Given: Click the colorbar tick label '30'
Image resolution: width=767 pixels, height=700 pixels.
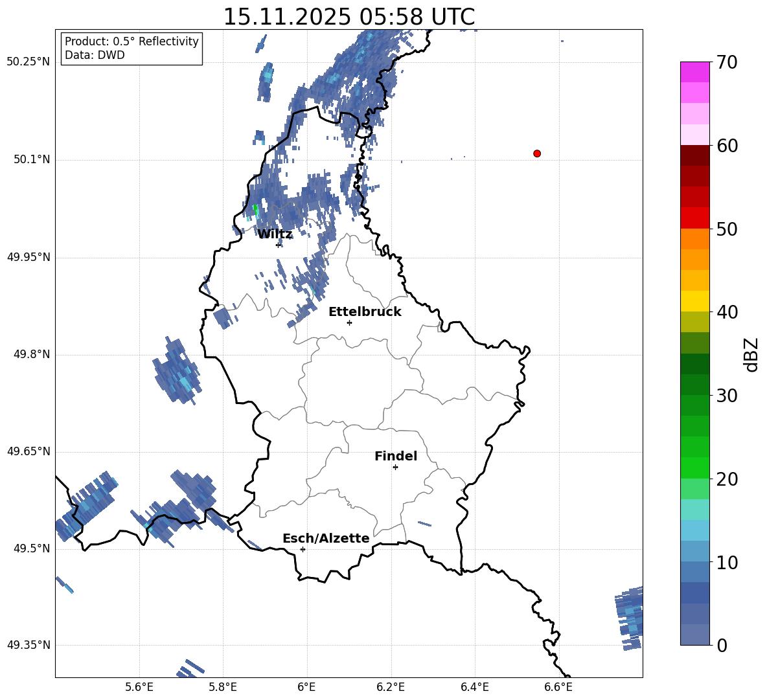Looking at the screenshot, I should pyautogui.click(x=727, y=396).
